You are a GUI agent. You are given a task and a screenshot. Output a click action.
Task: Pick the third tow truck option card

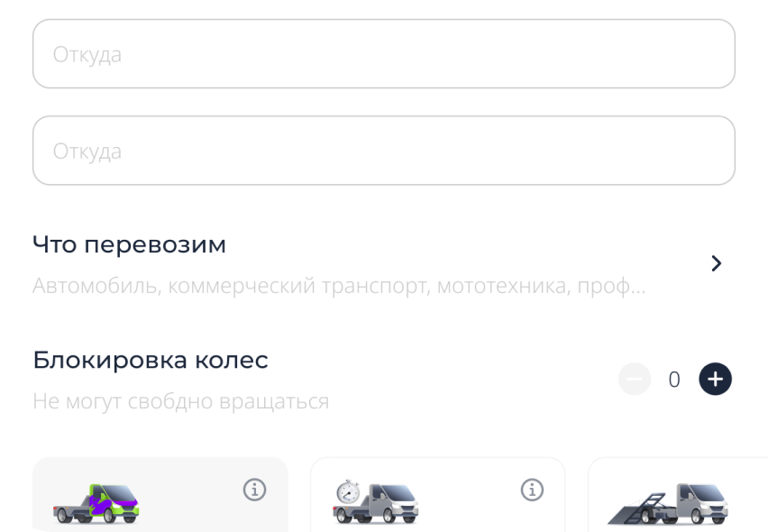tap(678, 495)
